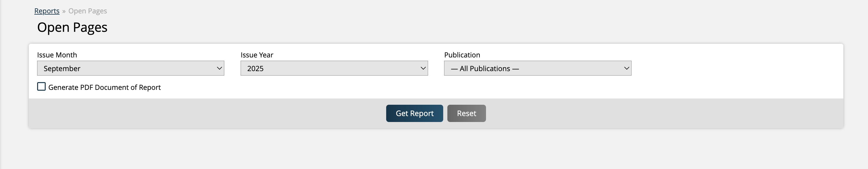Click the Publication field label

pos(462,55)
